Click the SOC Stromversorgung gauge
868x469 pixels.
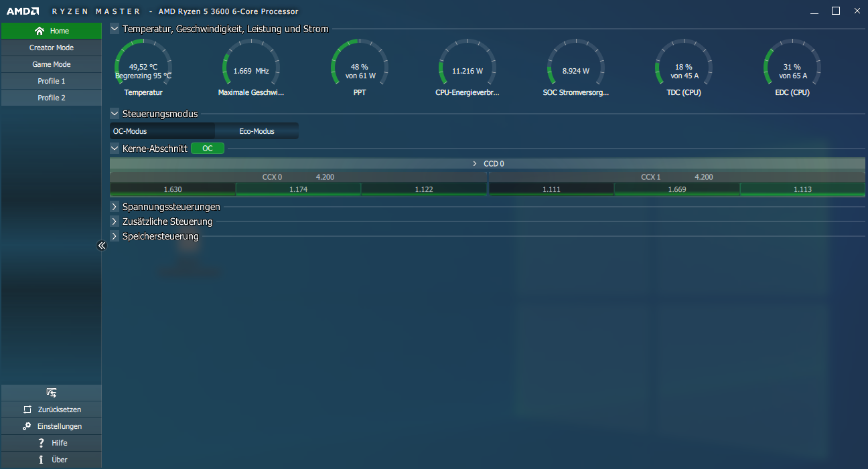coord(576,66)
